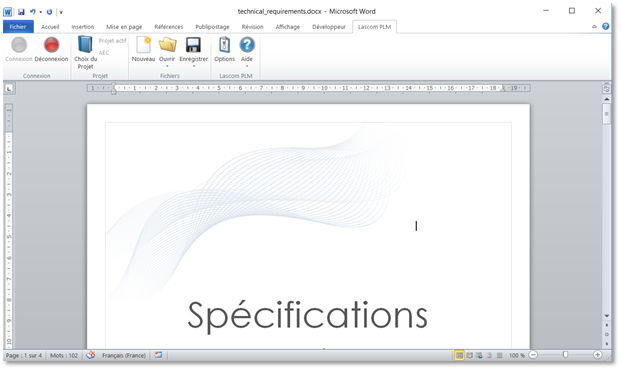Viewport: 621px width, 370px height.
Task: Expand the Aide dropdown arrow
Action: pos(247,66)
